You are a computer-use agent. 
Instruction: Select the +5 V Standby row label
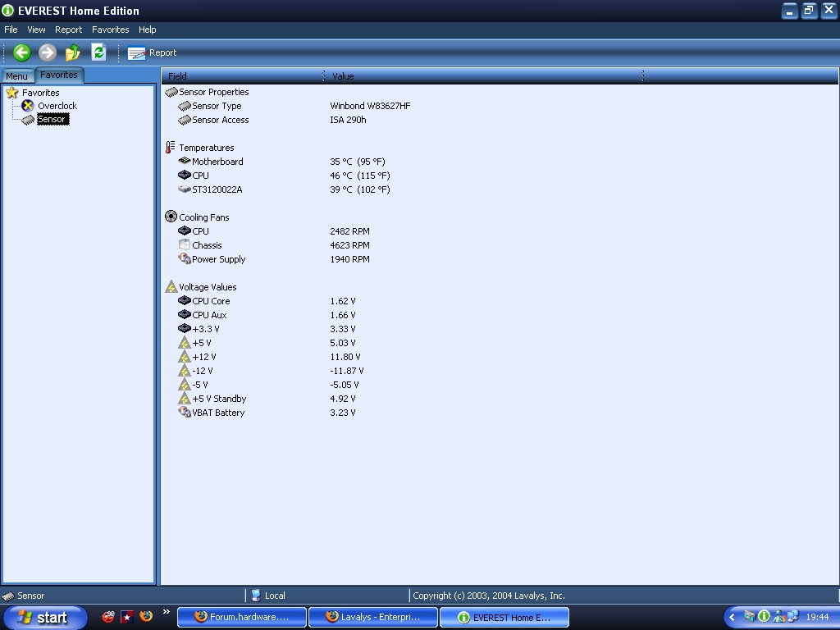click(x=219, y=399)
